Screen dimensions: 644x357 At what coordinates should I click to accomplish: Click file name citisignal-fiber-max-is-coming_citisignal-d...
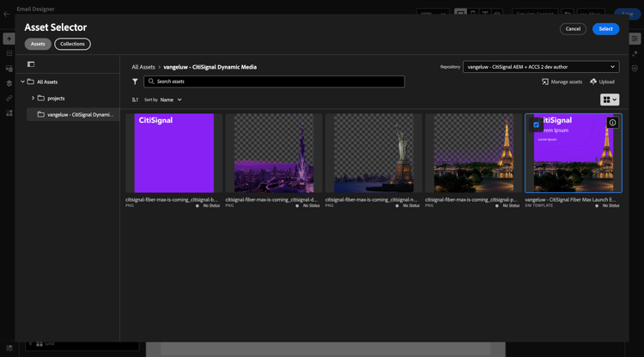[271, 199]
